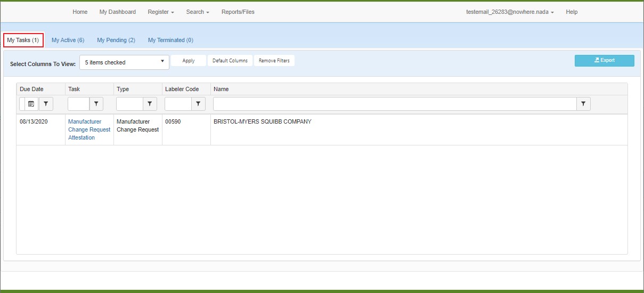Click the Labeler Code filter icon
The image size is (644, 293).
198,104
